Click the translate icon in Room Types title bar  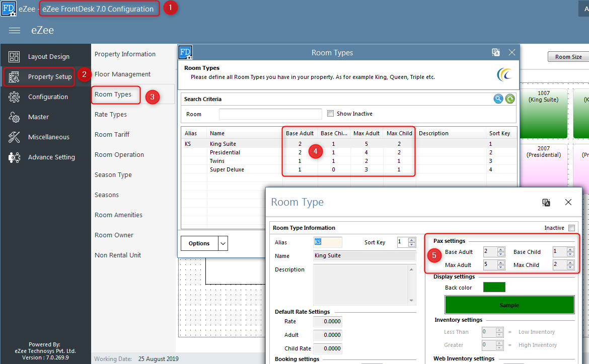coord(496,52)
